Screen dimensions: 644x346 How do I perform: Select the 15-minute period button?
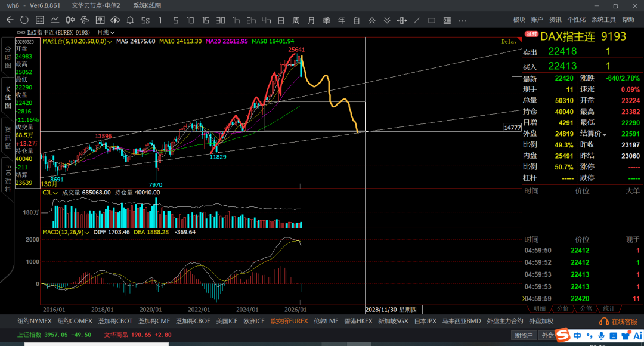[x=205, y=20]
